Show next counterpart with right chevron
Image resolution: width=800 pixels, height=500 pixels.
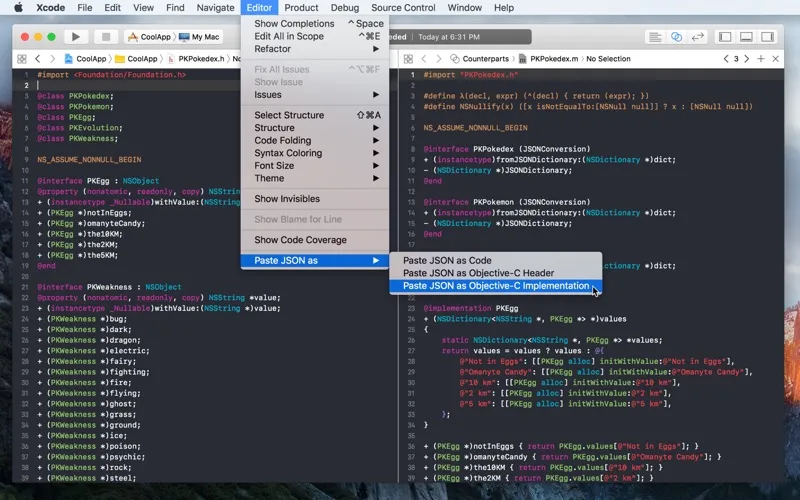[746, 59]
